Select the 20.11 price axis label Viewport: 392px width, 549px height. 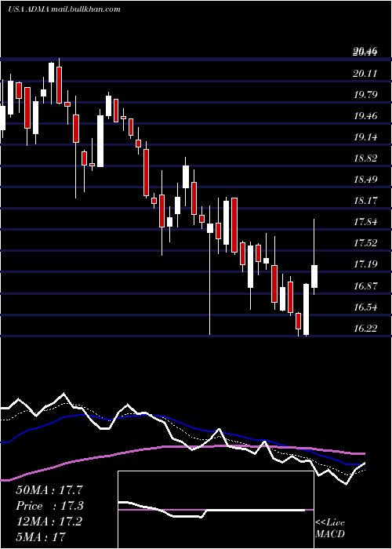365,74
